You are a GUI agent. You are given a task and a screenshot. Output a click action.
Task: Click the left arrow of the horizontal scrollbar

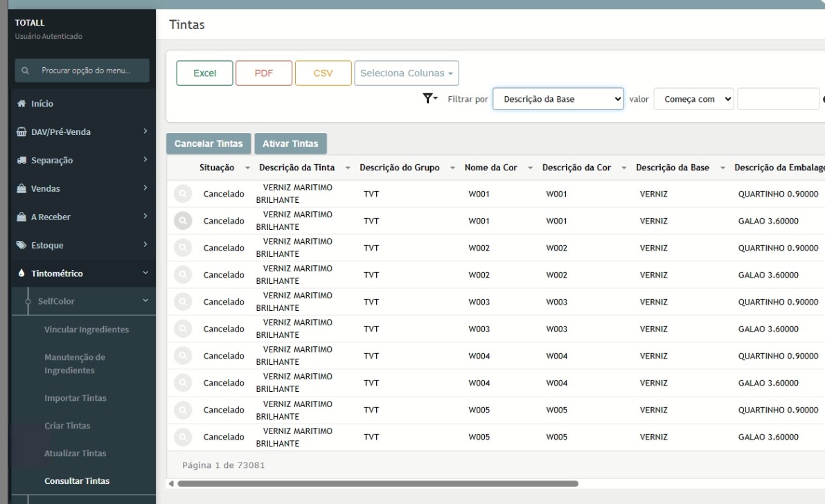(x=171, y=483)
